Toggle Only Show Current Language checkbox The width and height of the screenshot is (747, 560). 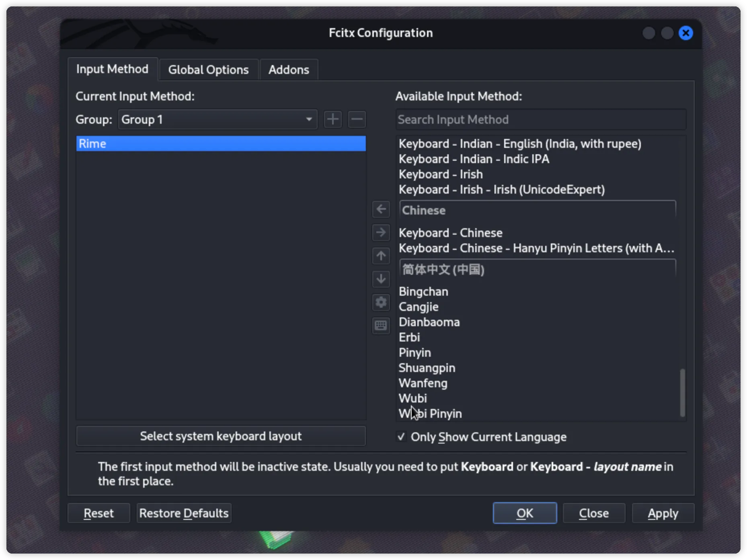[401, 437]
